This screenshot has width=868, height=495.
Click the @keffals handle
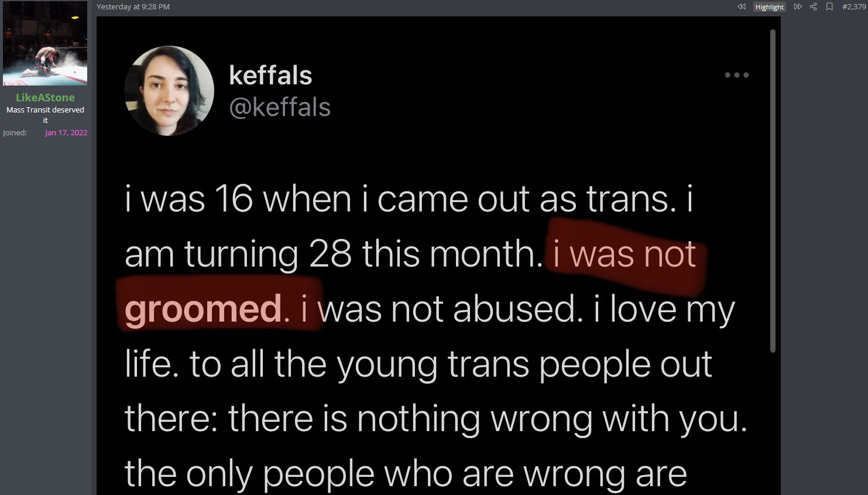[x=280, y=107]
